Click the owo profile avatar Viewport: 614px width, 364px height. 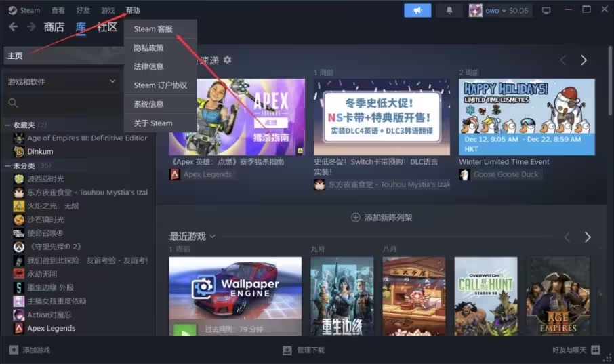(475, 11)
